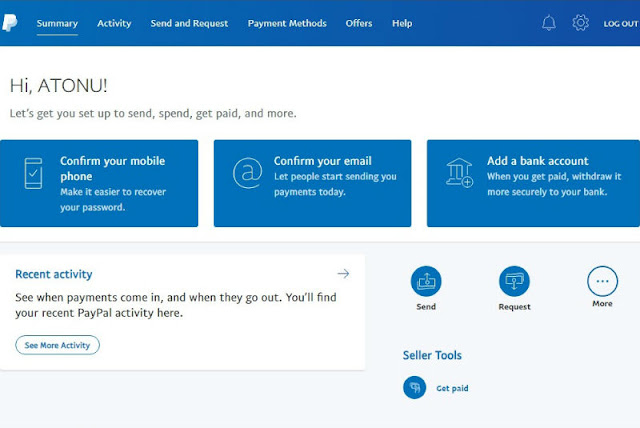Open Send and Request tab

(189, 23)
